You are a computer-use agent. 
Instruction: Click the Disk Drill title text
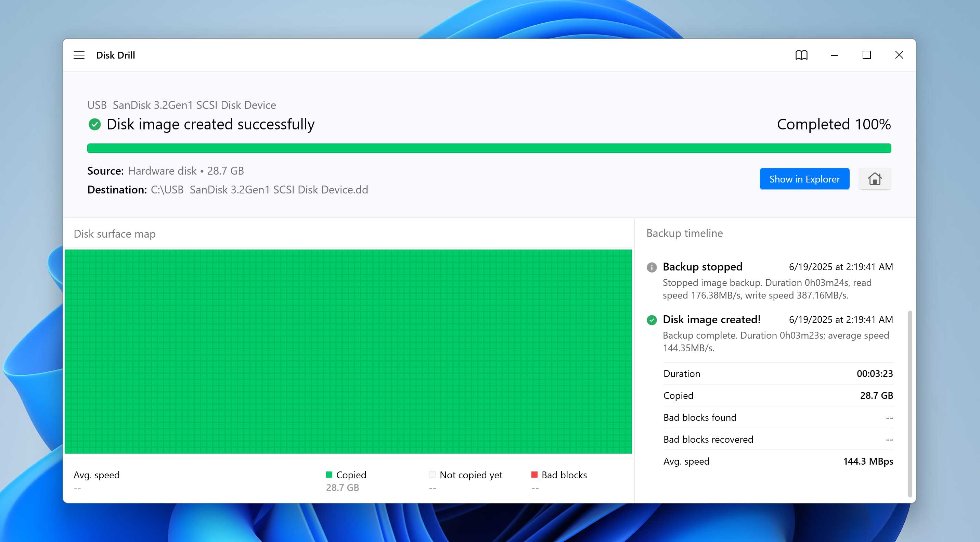tap(115, 55)
